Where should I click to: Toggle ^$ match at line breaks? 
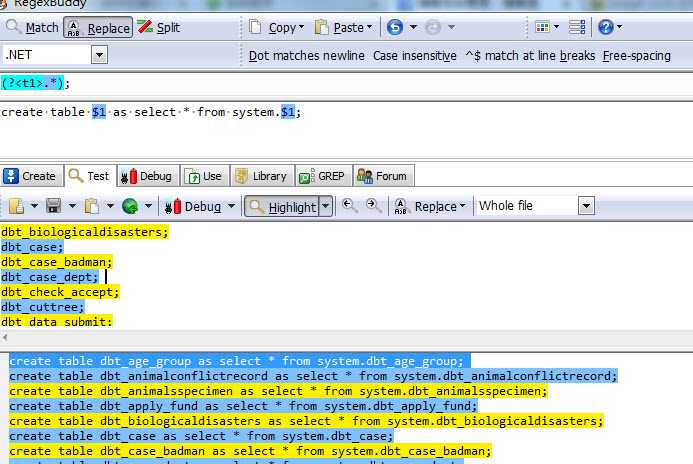(x=530, y=56)
